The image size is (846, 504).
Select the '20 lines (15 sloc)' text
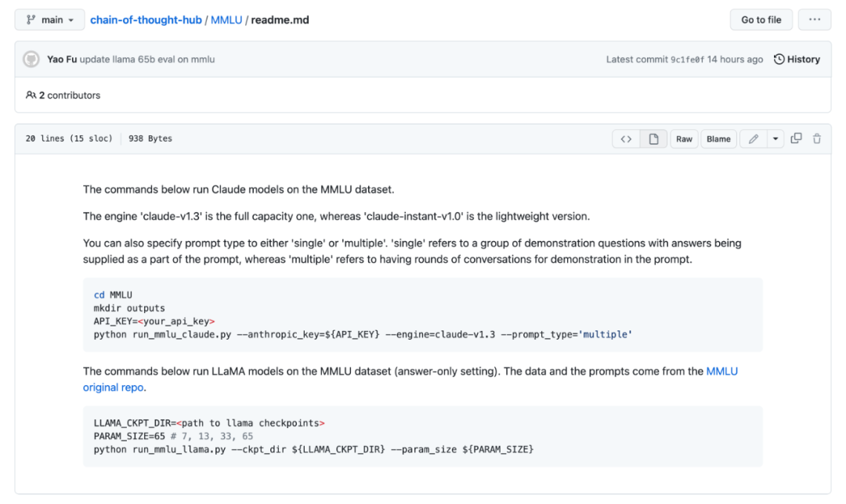click(x=69, y=139)
